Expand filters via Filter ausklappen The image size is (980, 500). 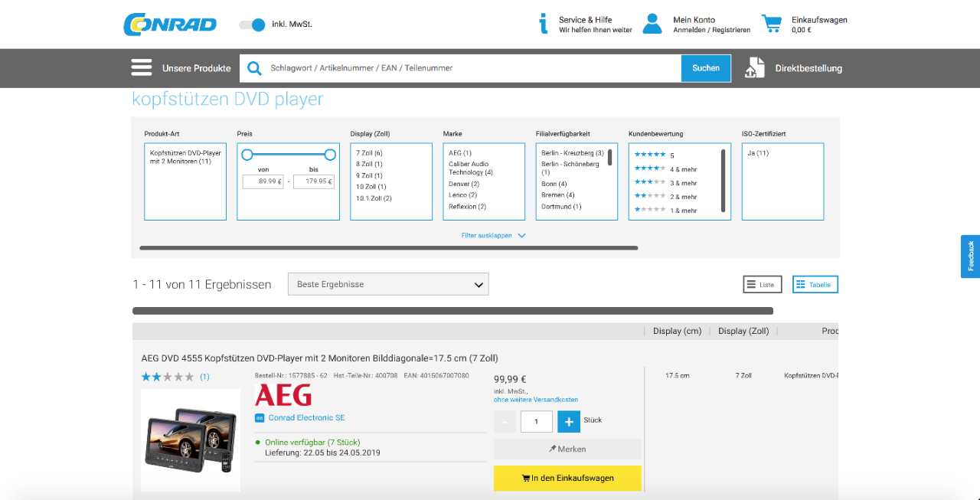click(x=493, y=236)
